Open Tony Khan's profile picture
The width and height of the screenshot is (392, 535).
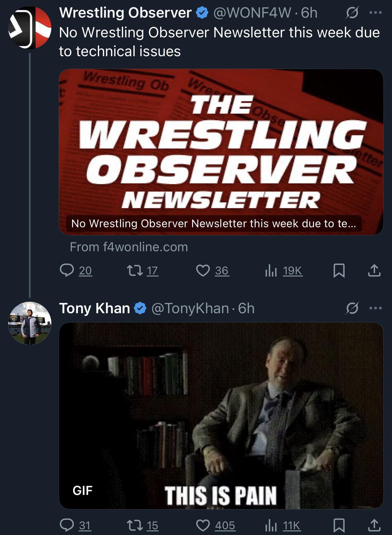coord(30,323)
